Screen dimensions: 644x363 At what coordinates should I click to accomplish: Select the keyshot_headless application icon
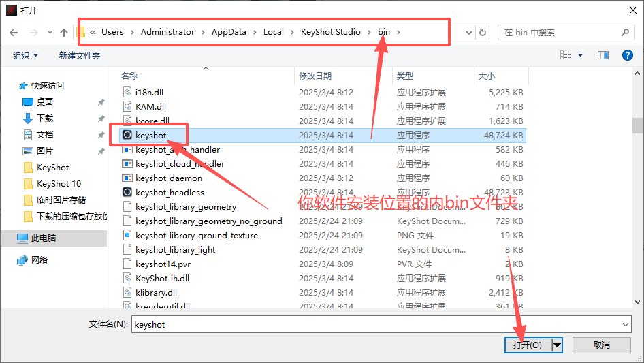point(127,192)
